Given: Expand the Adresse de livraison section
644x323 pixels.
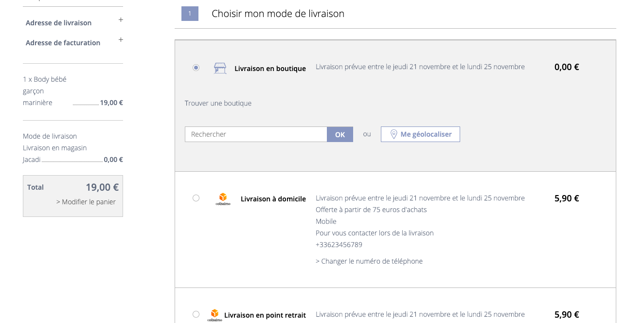Looking at the screenshot, I should [x=58, y=23].
